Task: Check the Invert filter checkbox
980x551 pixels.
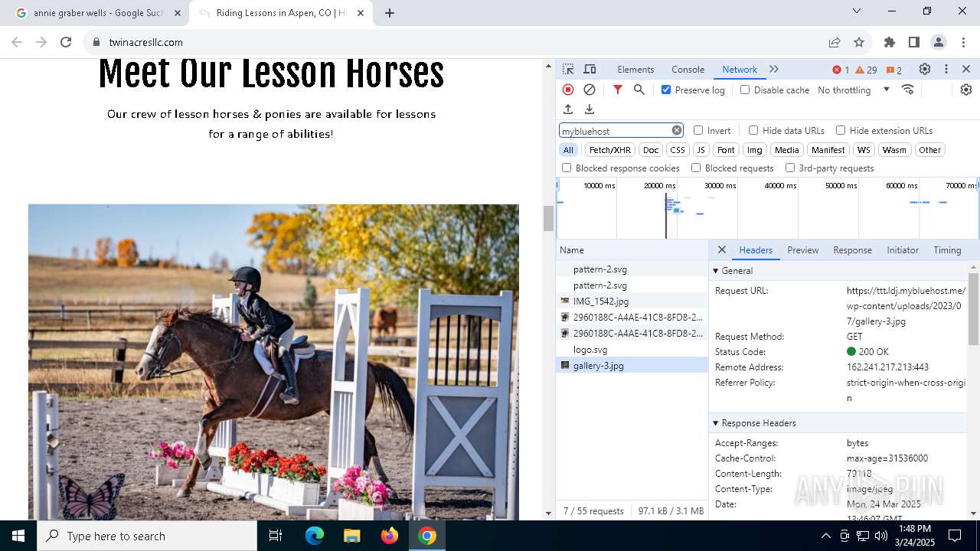Action: pyautogui.click(x=698, y=130)
